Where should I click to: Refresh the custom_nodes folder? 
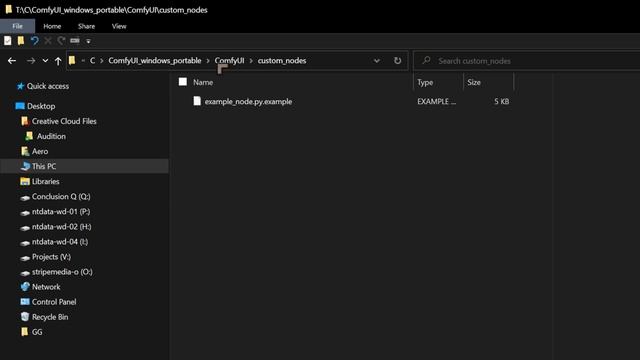(x=397, y=61)
